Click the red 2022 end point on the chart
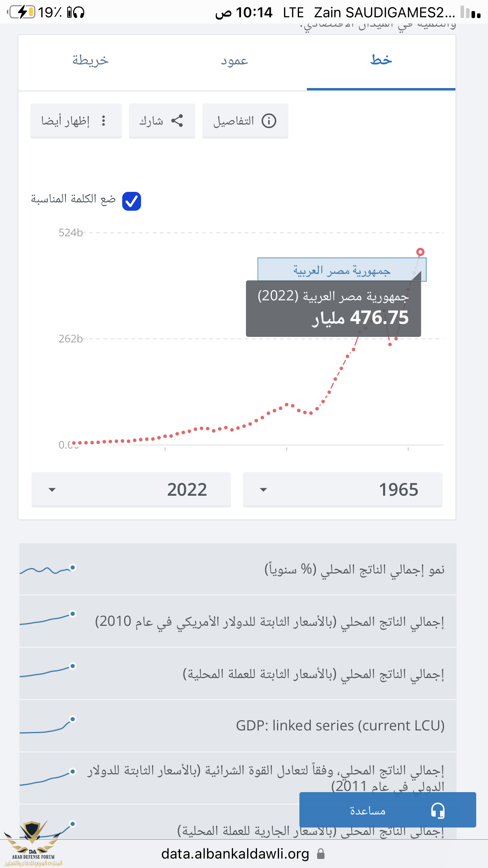This screenshot has height=868, width=488. [x=420, y=252]
